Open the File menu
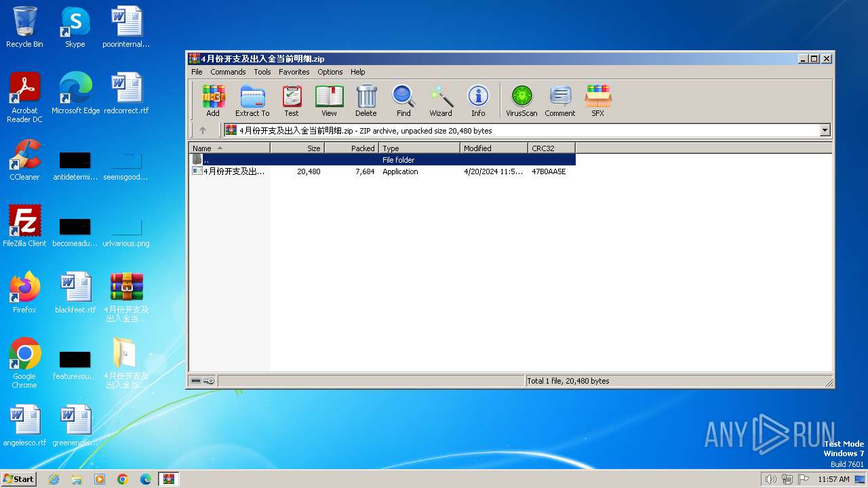The height and width of the screenshot is (488, 868). point(197,72)
